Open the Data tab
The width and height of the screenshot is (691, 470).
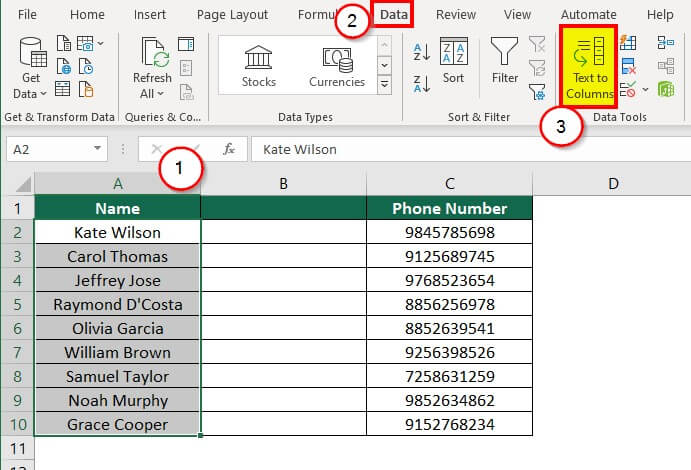pos(394,15)
